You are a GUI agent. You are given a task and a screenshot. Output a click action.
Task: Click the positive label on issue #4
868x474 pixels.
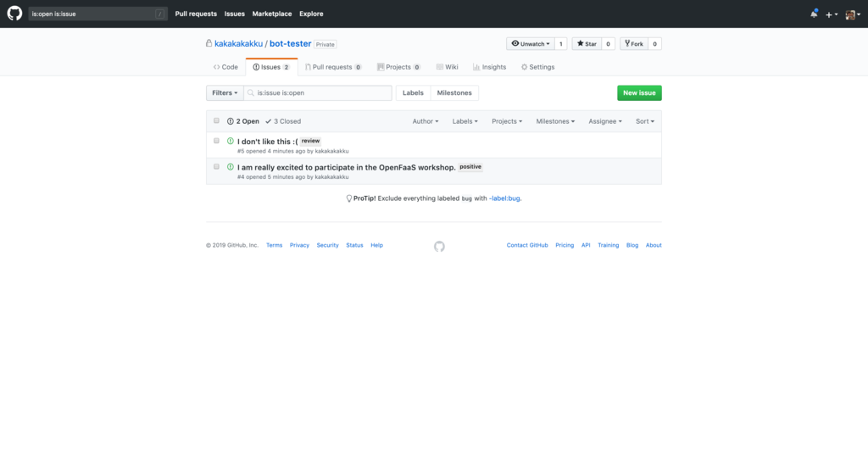470,167
